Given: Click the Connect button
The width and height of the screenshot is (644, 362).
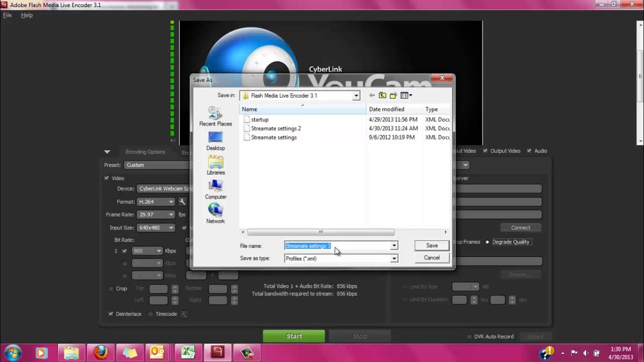Looking at the screenshot, I should pos(521,228).
